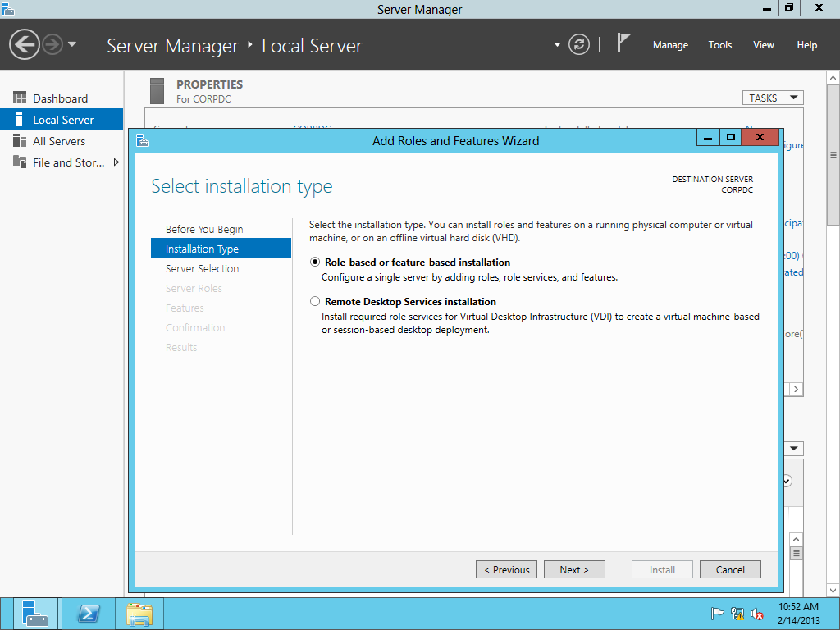
Task: Launch Windows PowerShell from the taskbar
Action: 89,614
